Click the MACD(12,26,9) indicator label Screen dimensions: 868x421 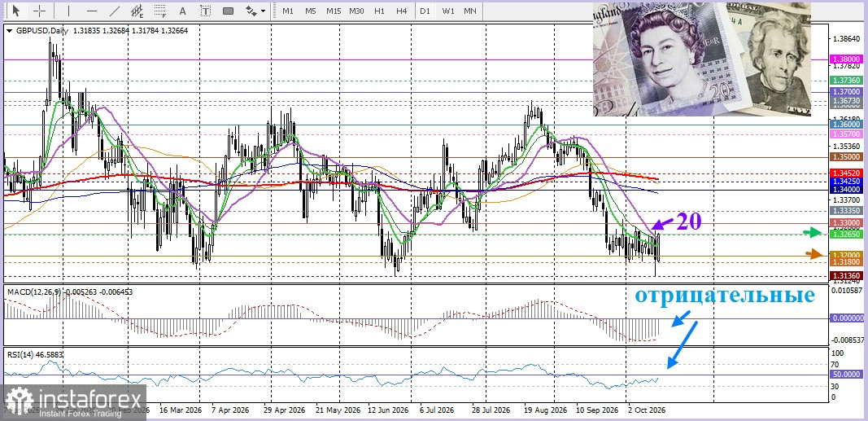[34, 291]
